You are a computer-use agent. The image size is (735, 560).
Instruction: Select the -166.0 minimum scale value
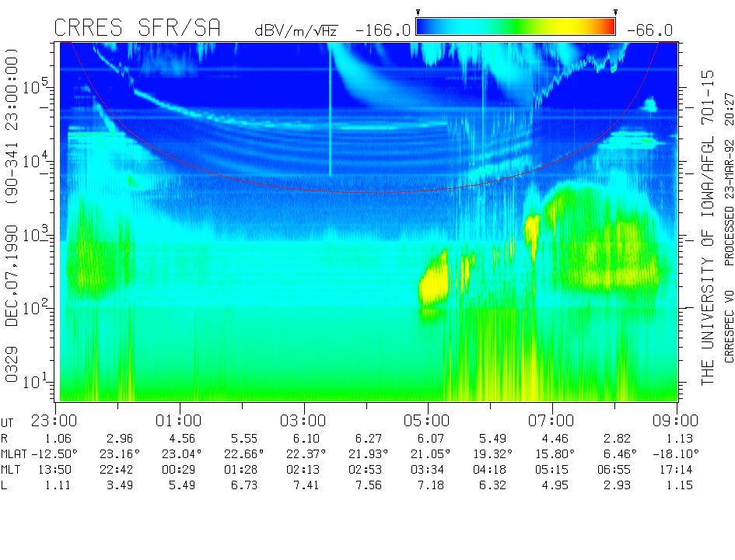coord(383,30)
